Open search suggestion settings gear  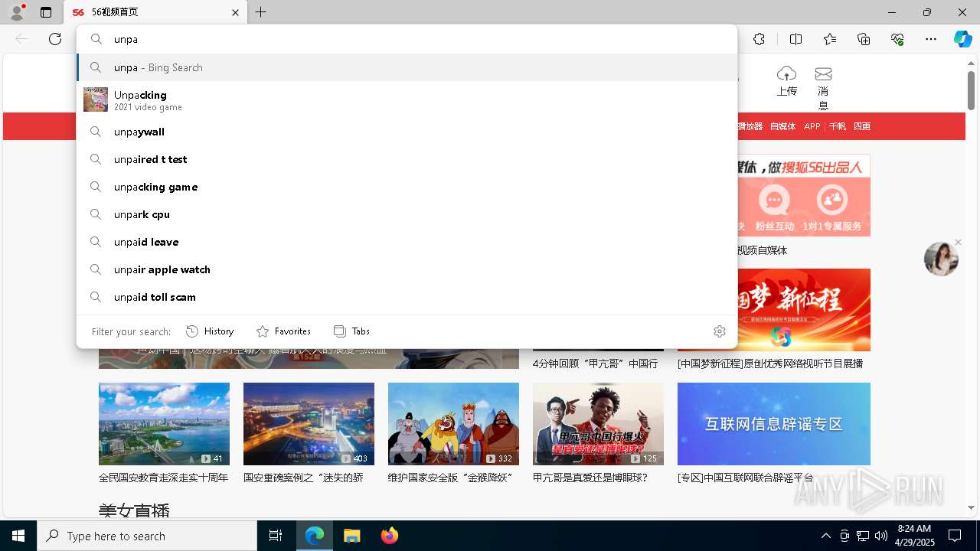click(x=719, y=331)
